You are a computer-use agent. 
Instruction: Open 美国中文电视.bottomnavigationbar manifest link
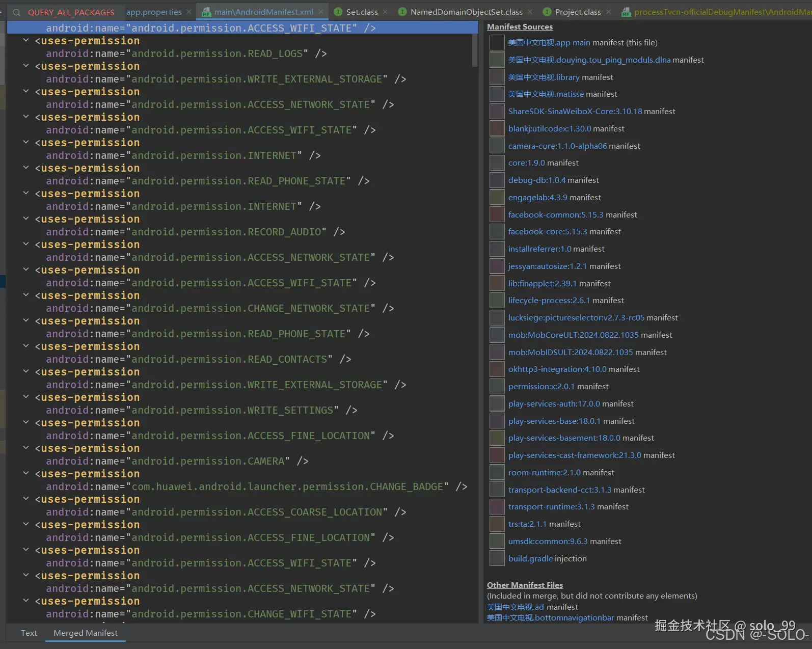pos(551,618)
